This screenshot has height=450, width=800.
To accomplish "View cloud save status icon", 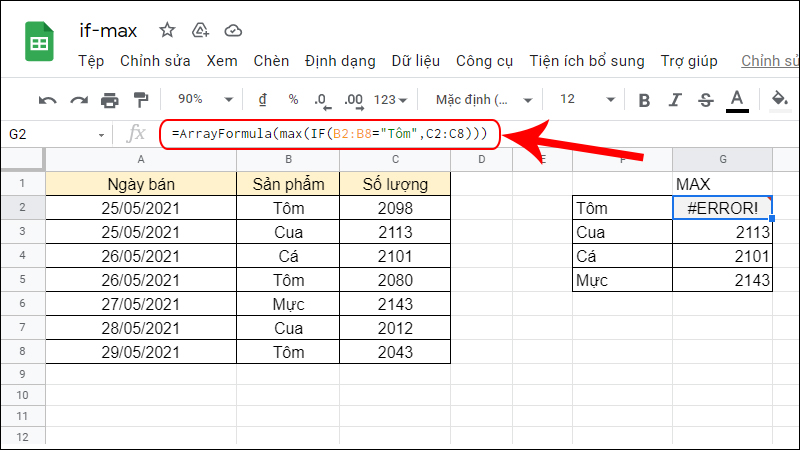I will pos(233,29).
